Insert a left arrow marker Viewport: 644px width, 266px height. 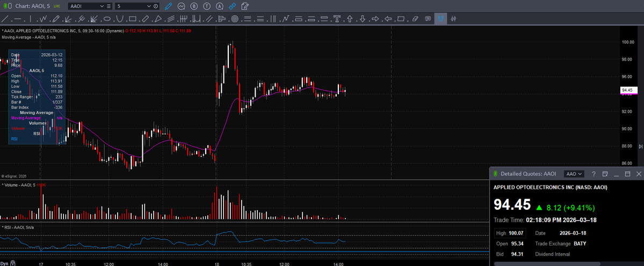388,19
